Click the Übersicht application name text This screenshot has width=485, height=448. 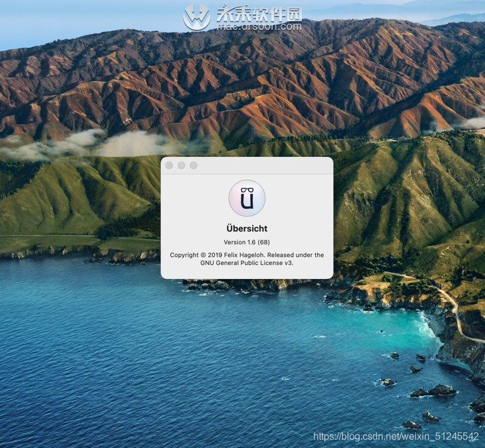pyautogui.click(x=247, y=229)
